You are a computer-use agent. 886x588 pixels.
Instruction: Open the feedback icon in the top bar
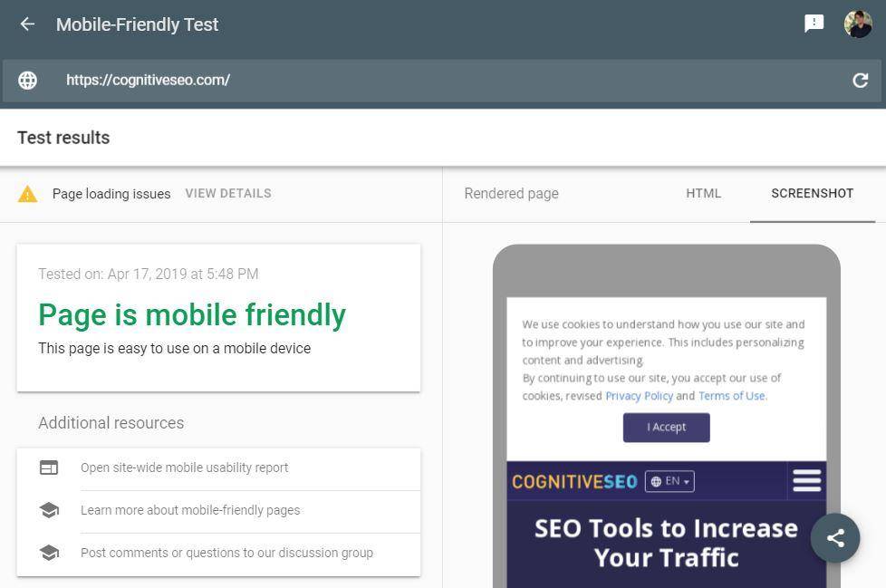point(813,24)
